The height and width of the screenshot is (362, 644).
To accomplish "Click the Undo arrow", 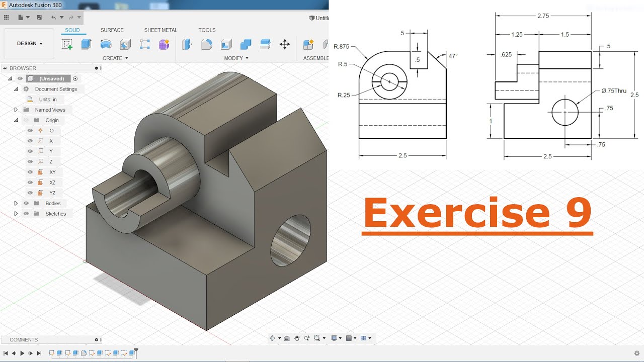I will (54, 18).
